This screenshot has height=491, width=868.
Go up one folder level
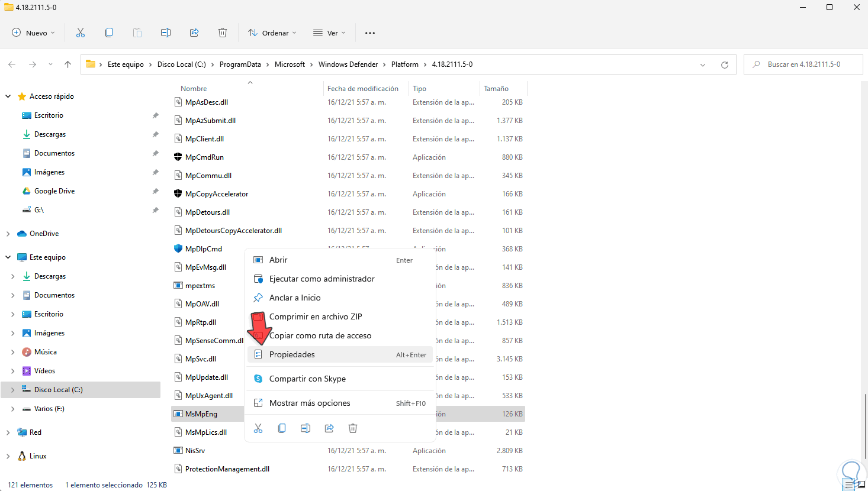[x=67, y=64]
